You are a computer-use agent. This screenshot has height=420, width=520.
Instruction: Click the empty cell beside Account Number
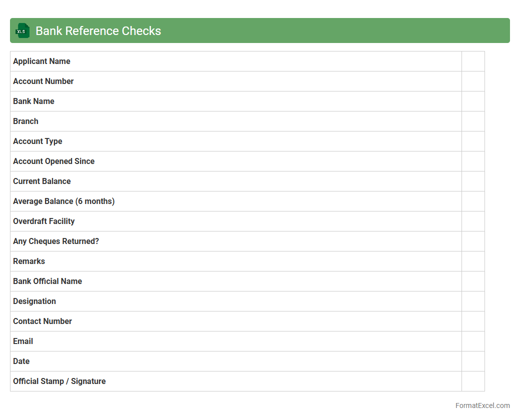(473, 81)
